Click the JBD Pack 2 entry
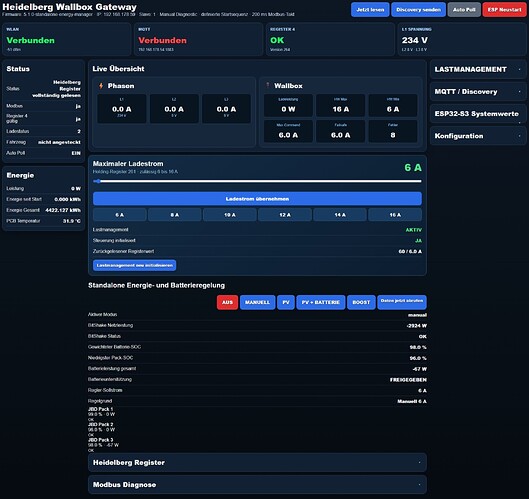 [101, 429]
